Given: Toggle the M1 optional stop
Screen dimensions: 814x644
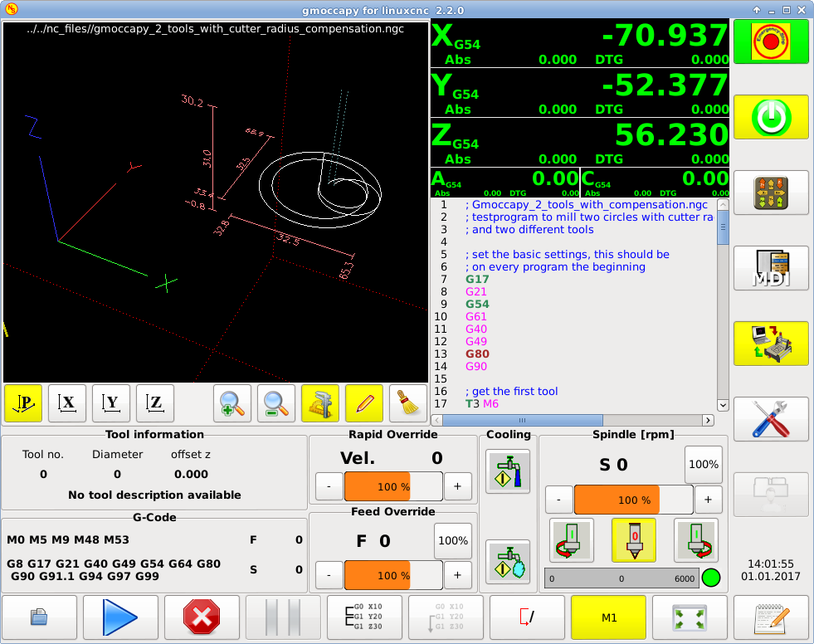Looking at the screenshot, I should coord(609,617).
